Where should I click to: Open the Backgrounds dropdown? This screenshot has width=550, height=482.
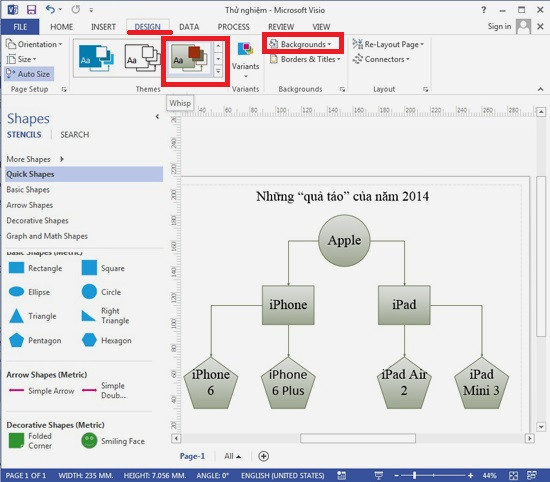point(301,44)
